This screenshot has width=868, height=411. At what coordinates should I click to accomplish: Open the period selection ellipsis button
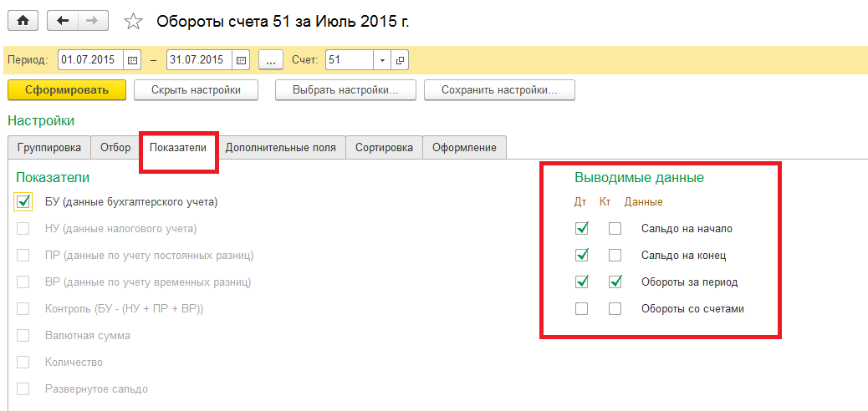tap(271, 60)
